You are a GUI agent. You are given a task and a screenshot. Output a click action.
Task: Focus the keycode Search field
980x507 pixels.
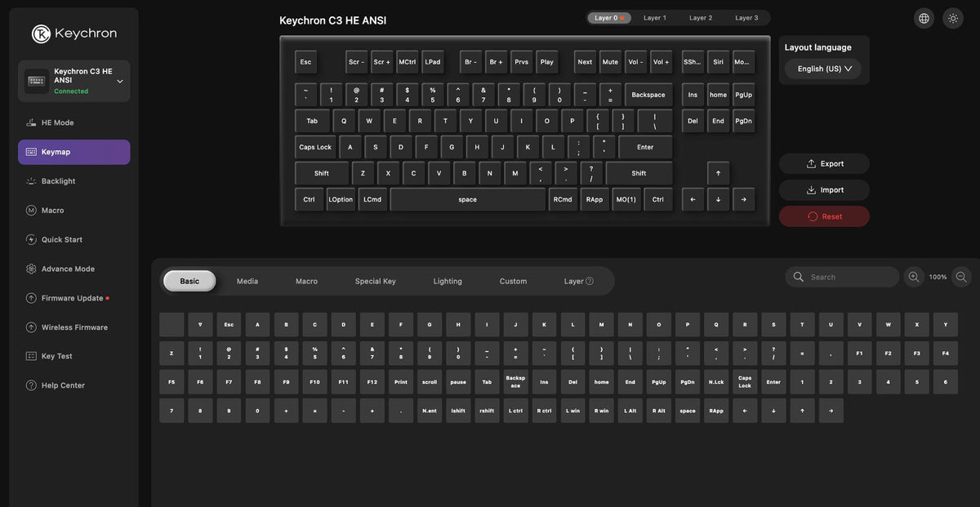click(842, 277)
